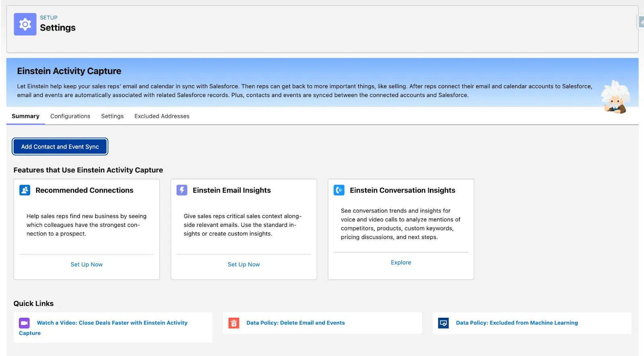
Task: Click the 'See conversation trends and insights' description
Action: (x=400, y=224)
